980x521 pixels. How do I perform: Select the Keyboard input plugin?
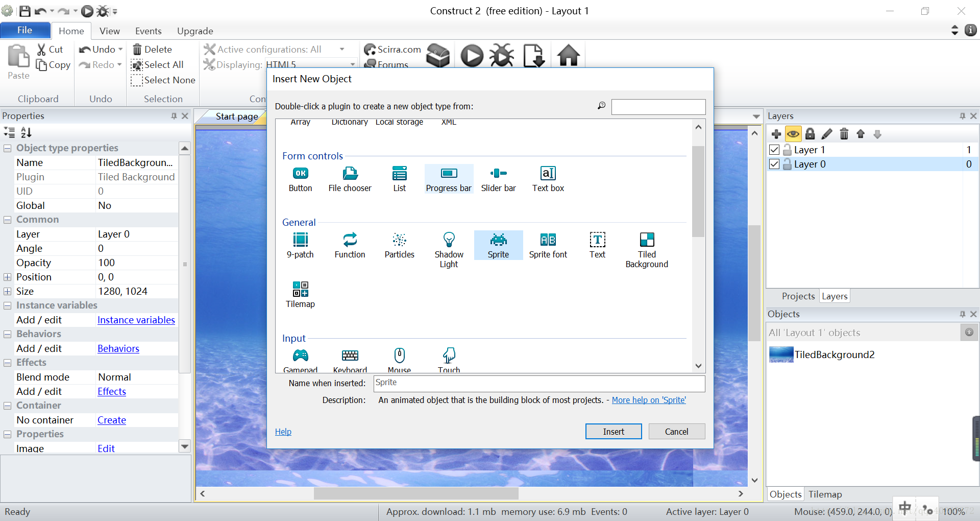point(350,361)
